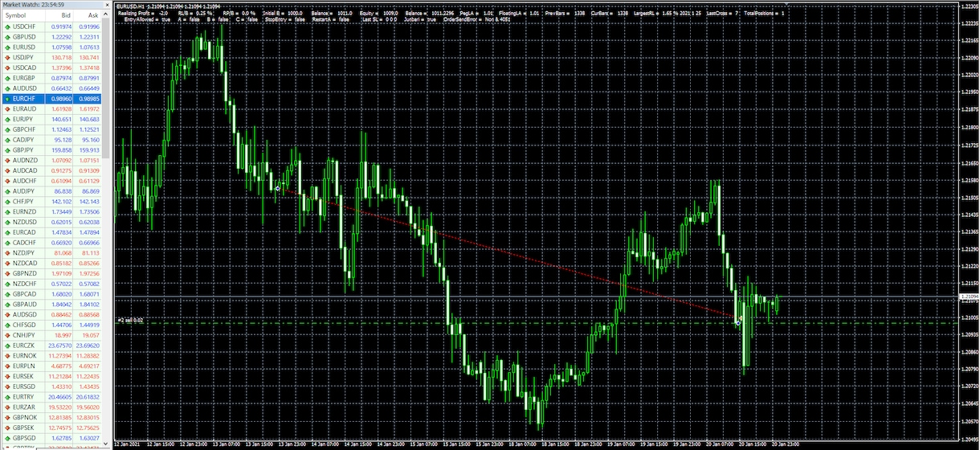Select the EURNZD symbol row
The height and width of the screenshot is (450, 980).
[51, 212]
